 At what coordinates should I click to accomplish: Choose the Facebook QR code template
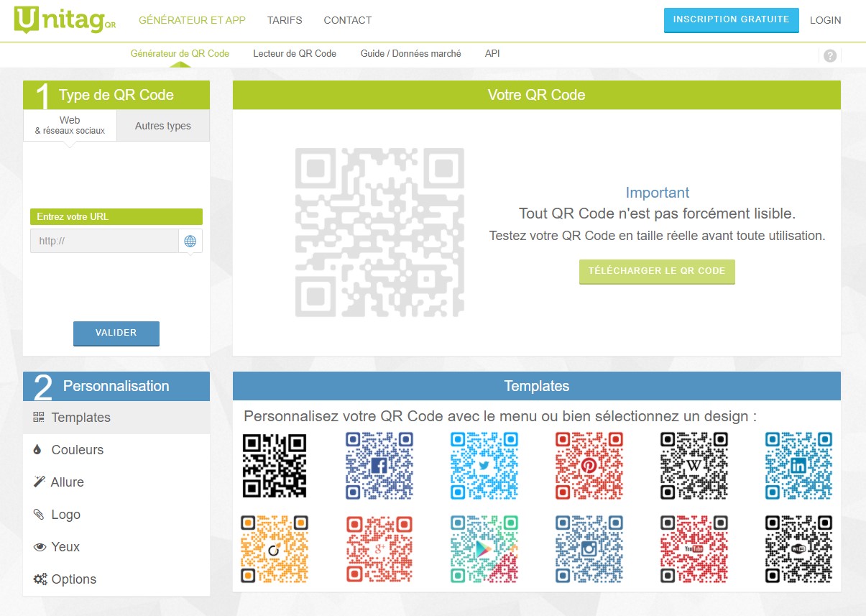379,465
